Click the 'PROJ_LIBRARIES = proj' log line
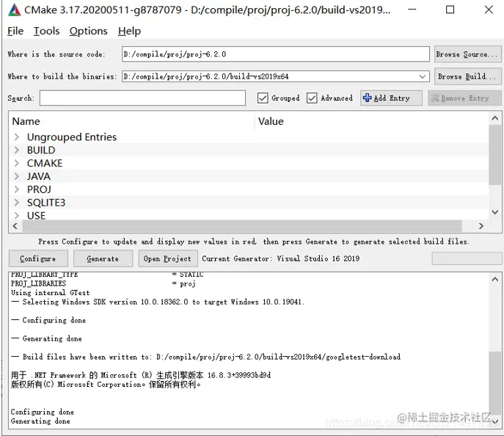 [103, 283]
